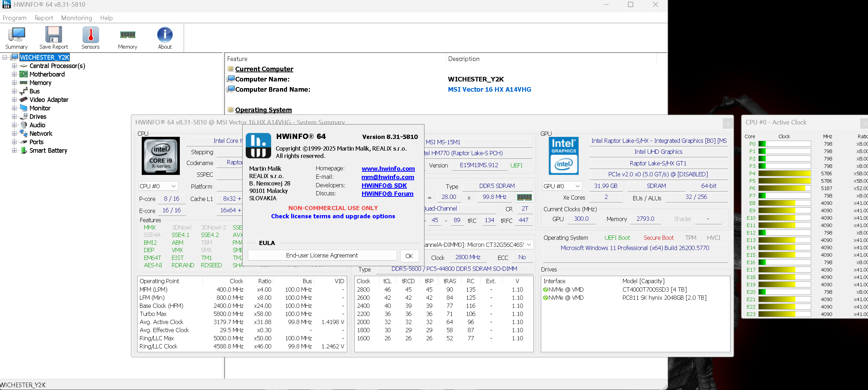Click the Operating System heading
Image resolution: width=868 pixels, height=390 pixels.
click(263, 110)
